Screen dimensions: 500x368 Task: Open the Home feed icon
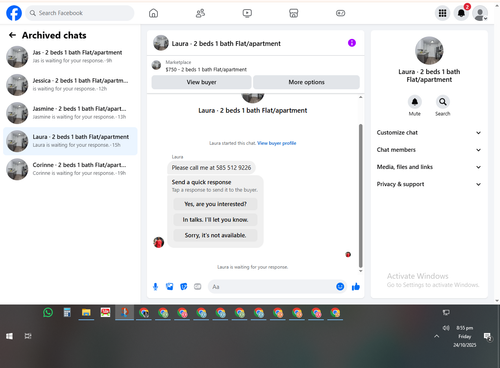(x=153, y=13)
